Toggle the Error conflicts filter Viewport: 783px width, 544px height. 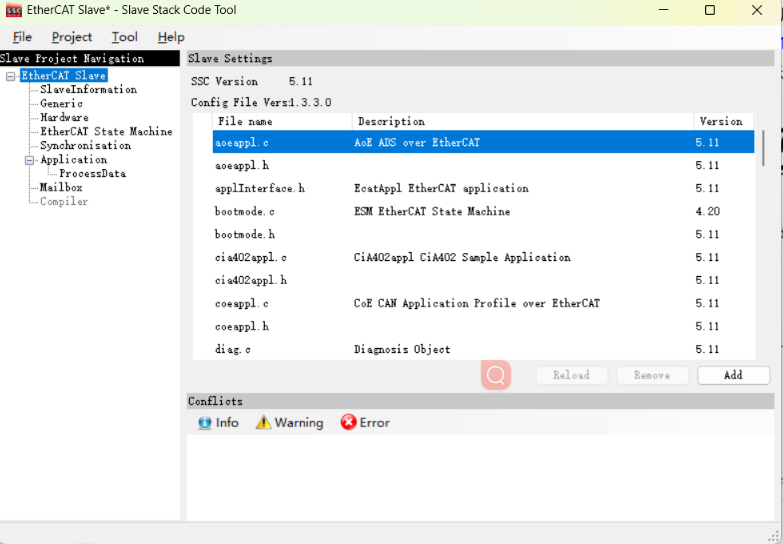(x=365, y=423)
